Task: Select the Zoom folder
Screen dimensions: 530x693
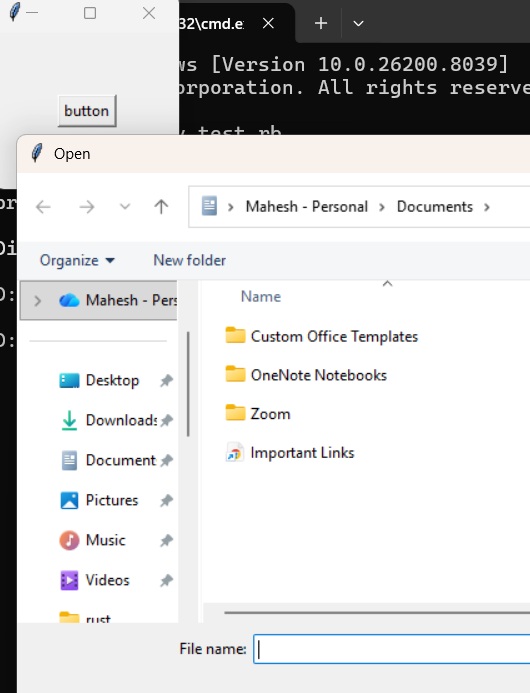Action: [258, 414]
